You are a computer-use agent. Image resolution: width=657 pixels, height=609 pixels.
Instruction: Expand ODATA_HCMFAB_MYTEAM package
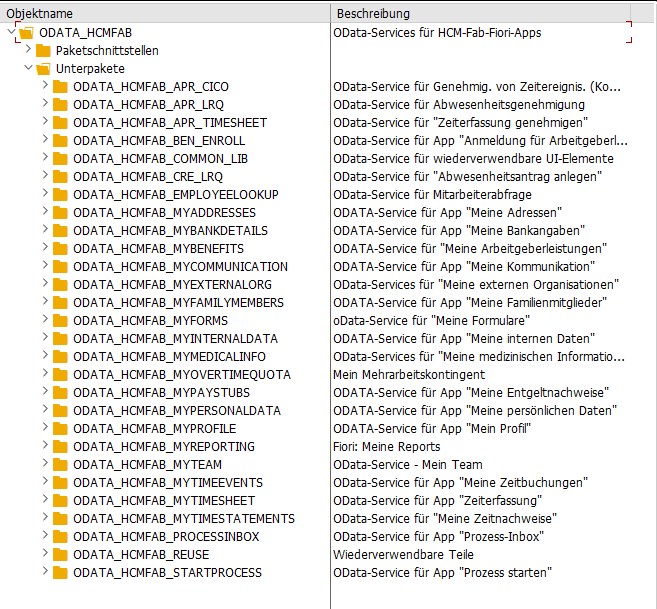[x=45, y=464]
